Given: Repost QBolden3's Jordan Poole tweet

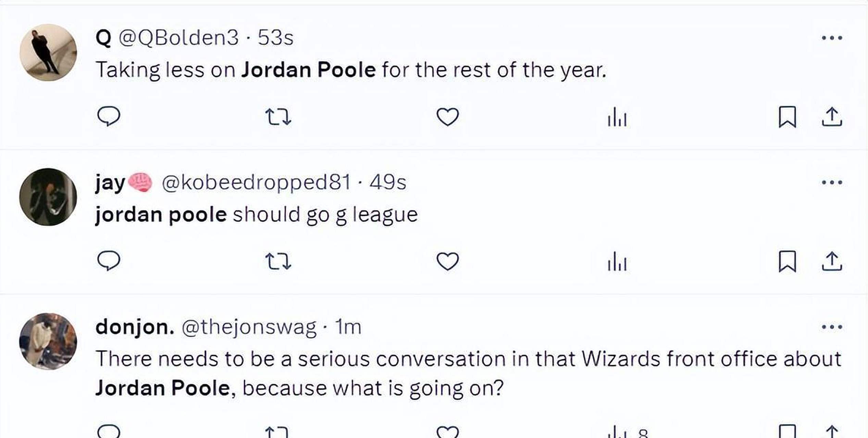Looking at the screenshot, I should tap(278, 117).
